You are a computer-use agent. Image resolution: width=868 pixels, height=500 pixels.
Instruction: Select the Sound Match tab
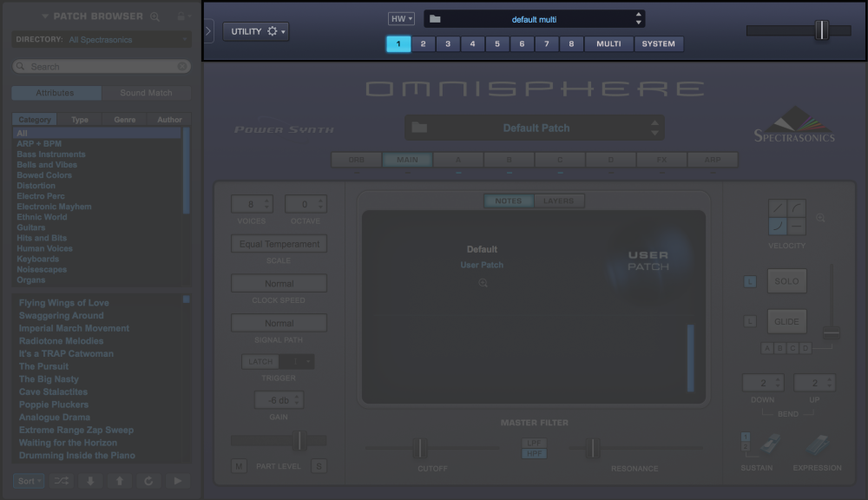pos(146,93)
